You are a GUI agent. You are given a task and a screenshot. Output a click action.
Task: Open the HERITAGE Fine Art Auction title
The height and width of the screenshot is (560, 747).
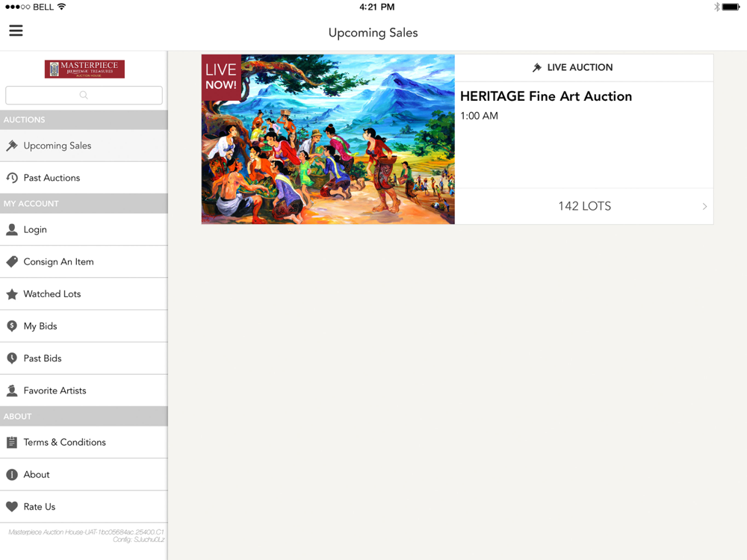coord(546,96)
